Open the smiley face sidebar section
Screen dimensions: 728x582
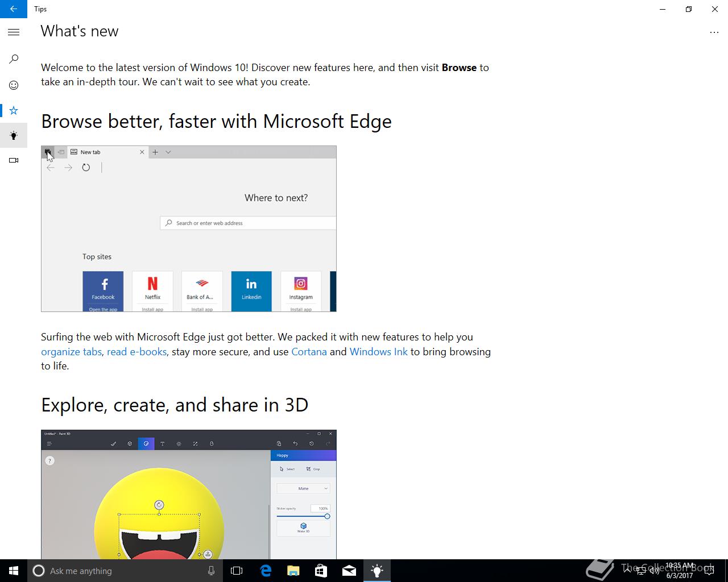click(x=14, y=85)
